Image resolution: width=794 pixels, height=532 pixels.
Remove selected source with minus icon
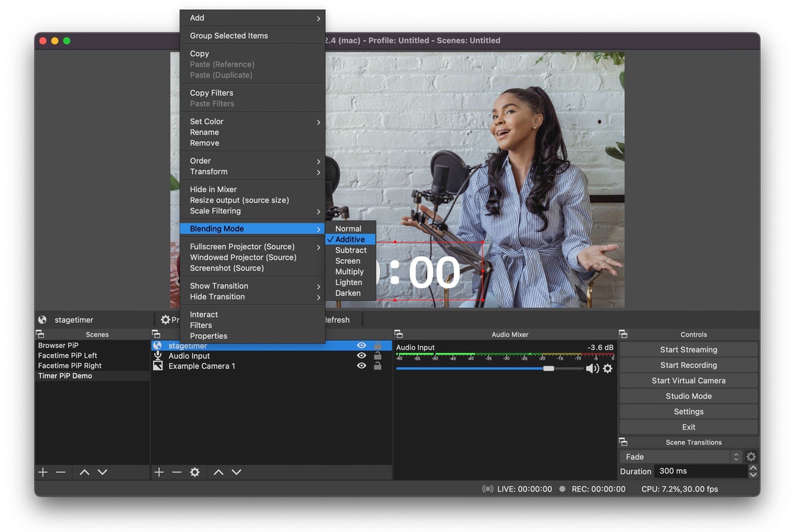tap(177, 472)
